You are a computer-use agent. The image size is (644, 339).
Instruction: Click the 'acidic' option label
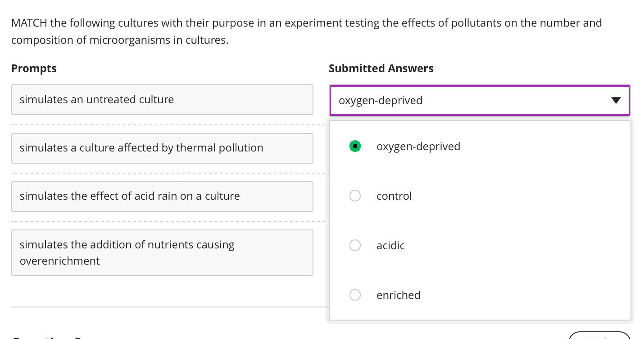(x=390, y=246)
